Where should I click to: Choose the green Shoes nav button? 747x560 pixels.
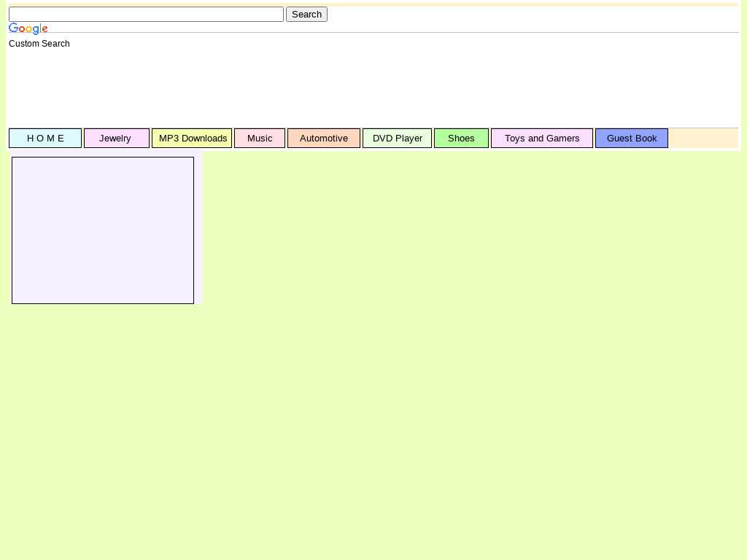pos(461,139)
